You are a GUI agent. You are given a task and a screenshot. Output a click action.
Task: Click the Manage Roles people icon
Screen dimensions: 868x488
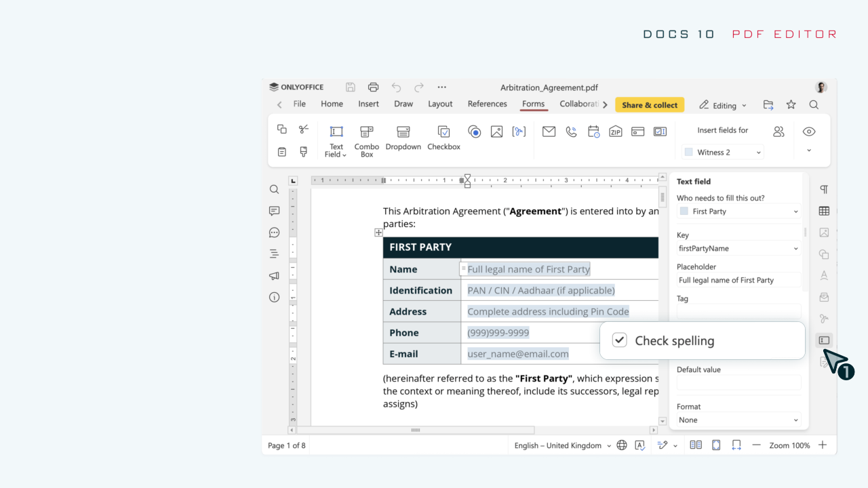tap(778, 131)
